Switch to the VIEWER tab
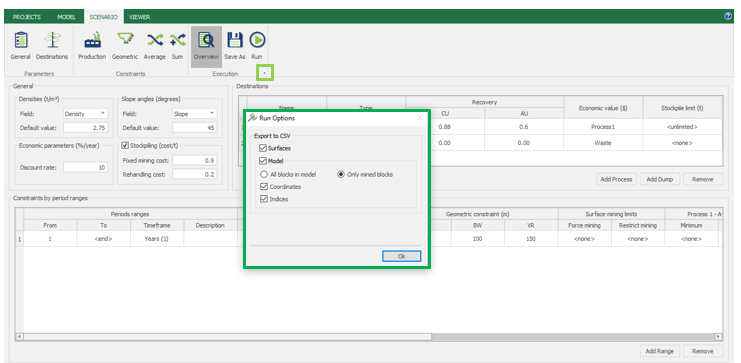Viewport: 741px width, 363px height. [x=139, y=17]
